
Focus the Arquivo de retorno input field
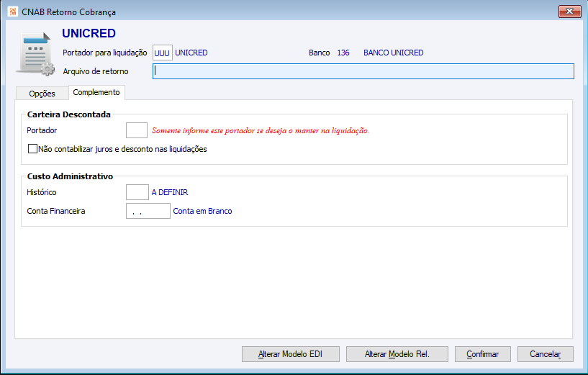pos(363,71)
